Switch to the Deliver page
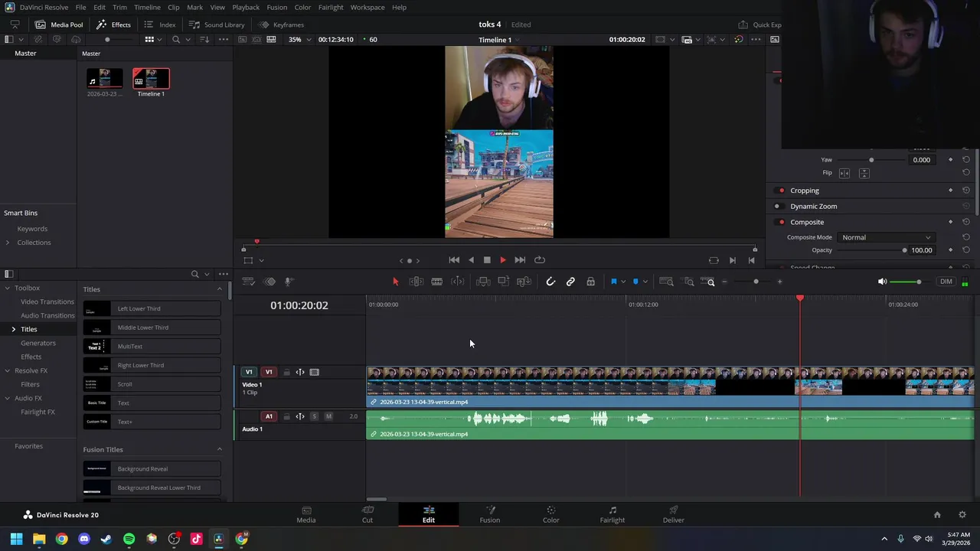Image resolution: width=980 pixels, height=551 pixels. click(x=674, y=514)
